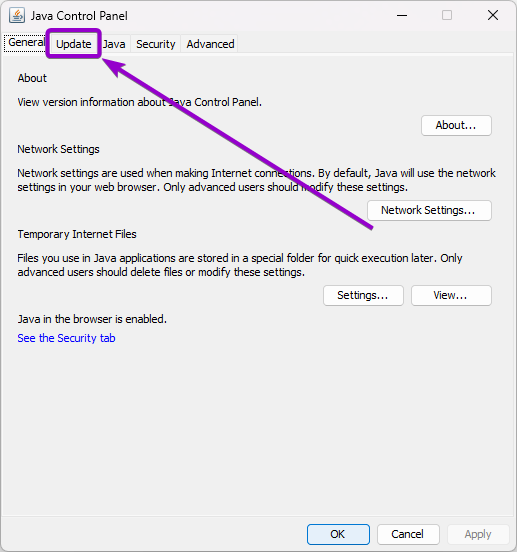Click 'Java in the browser is enabled.' text
This screenshot has width=517, height=552.
coord(92,319)
